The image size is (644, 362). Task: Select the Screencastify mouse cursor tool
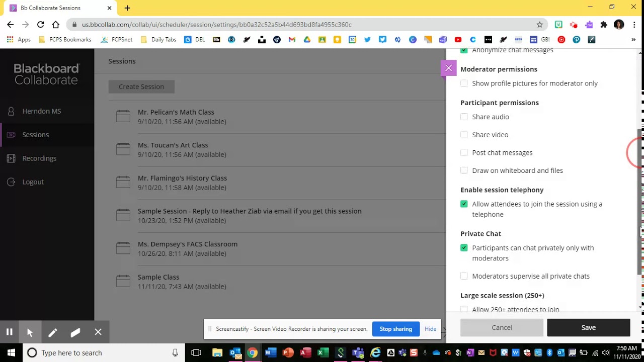point(30,332)
